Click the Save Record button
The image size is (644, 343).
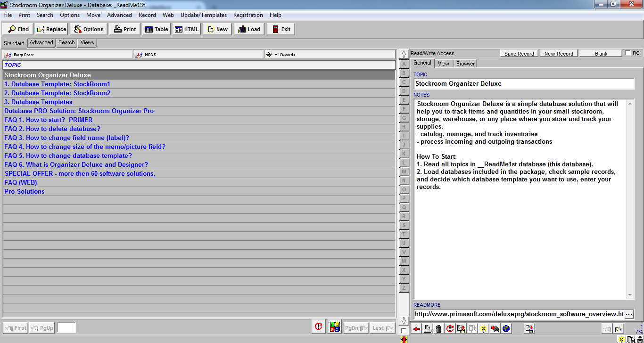pos(519,54)
